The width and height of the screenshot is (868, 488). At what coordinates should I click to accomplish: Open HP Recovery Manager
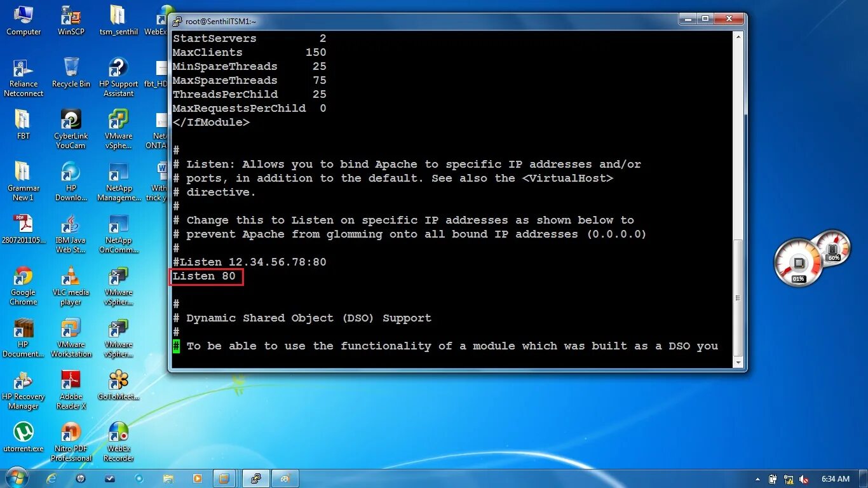[24, 390]
